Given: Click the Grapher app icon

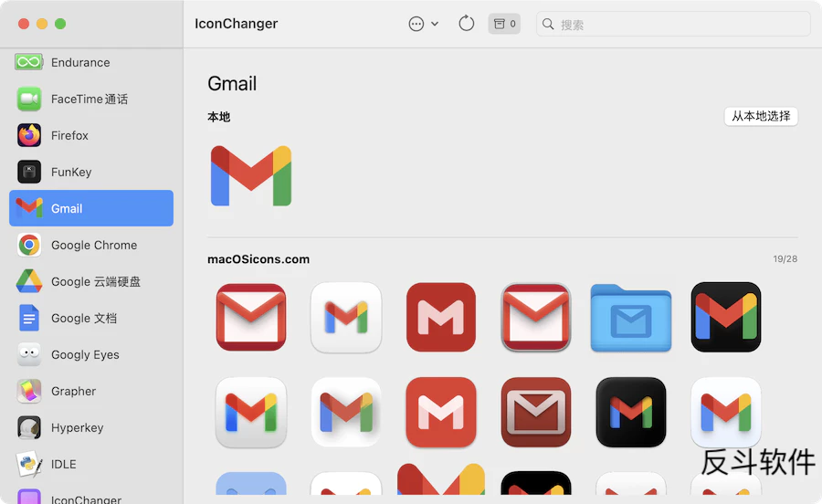Looking at the screenshot, I should pyautogui.click(x=29, y=391).
